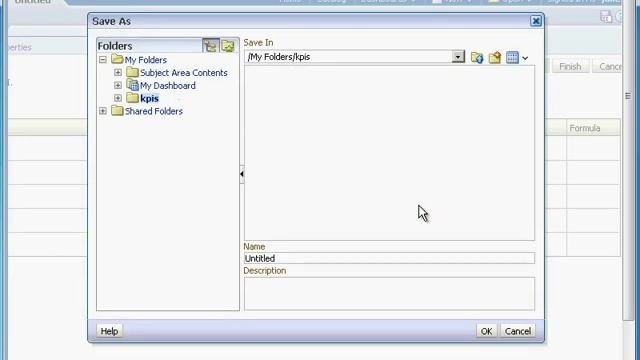This screenshot has height=360, width=640.
Task: Collapse the My Folders tree node
Action: pos(103,60)
